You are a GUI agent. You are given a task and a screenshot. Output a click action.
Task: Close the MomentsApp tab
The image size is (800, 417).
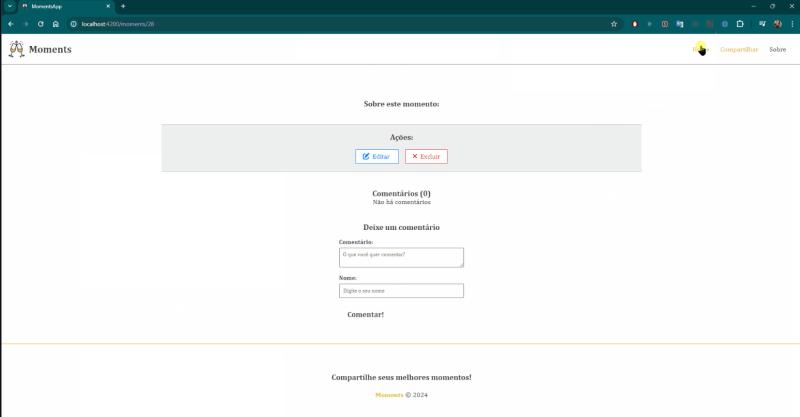[x=108, y=6]
